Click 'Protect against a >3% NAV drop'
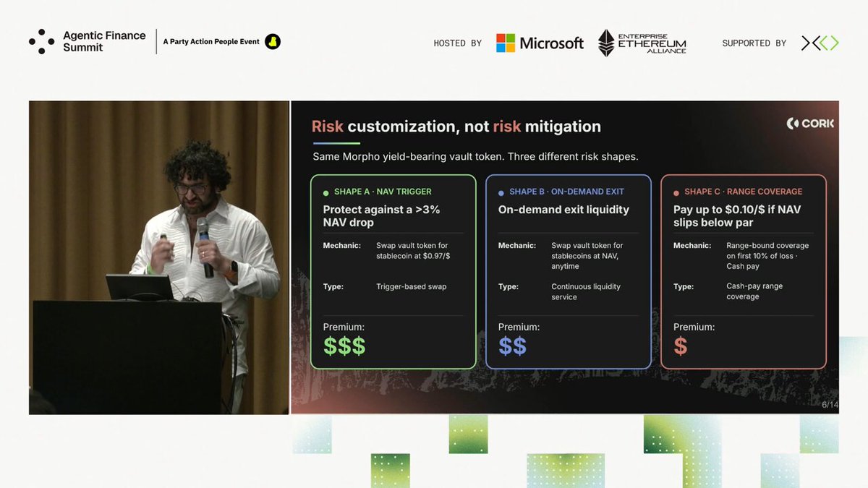This screenshot has width=868, height=488. (x=381, y=216)
